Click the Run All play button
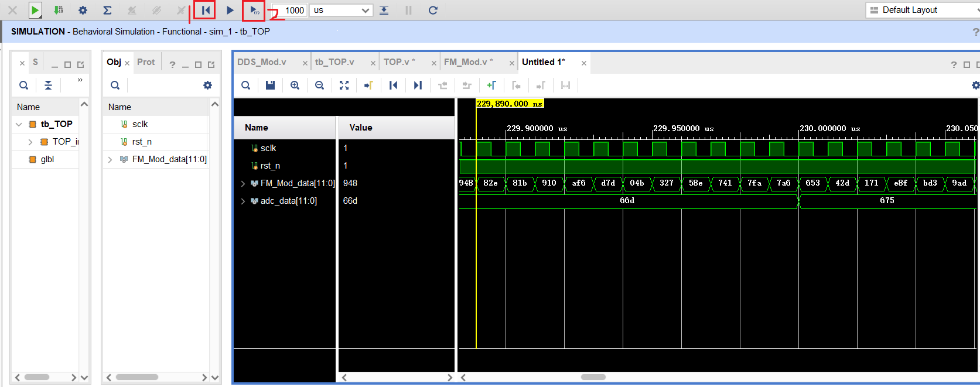This screenshot has height=387, width=980. point(230,10)
